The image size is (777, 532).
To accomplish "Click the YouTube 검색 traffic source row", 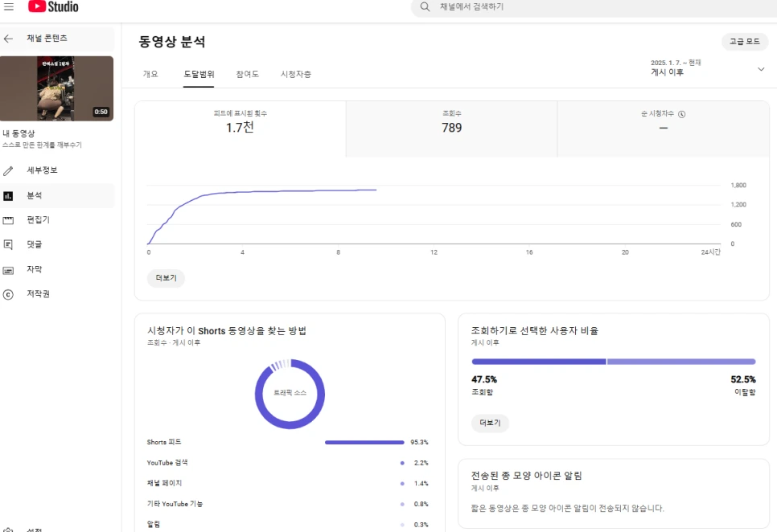I will coord(287,463).
